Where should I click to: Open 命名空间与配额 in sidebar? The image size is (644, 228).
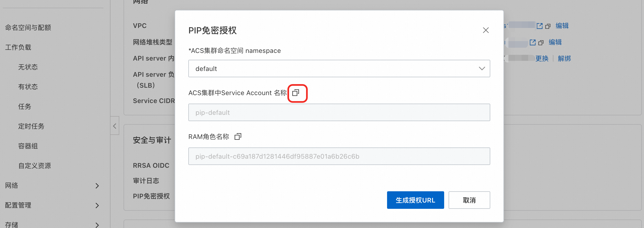(28, 27)
